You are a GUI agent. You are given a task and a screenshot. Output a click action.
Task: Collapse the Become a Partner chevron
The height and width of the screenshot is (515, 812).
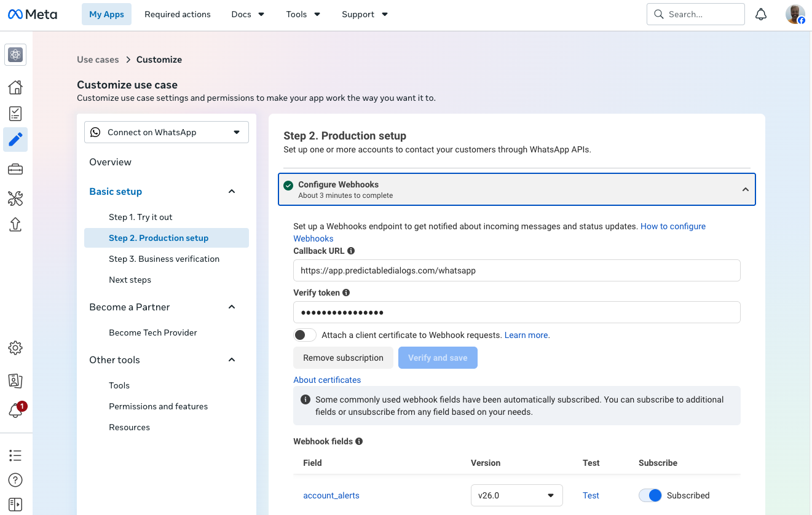pyautogui.click(x=232, y=307)
